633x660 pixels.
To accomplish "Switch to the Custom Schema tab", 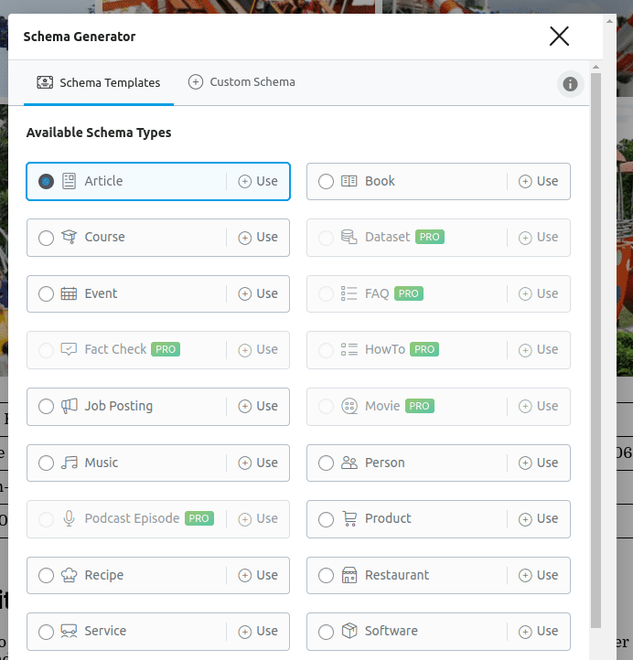I will [x=241, y=82].
